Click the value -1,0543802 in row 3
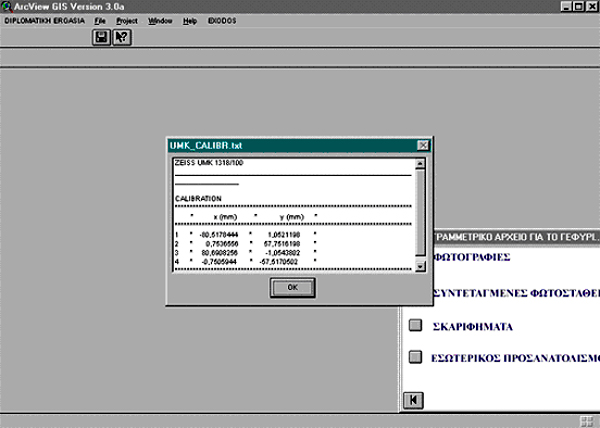This screenshot has height=428, width=600. [x=283, y=253]
